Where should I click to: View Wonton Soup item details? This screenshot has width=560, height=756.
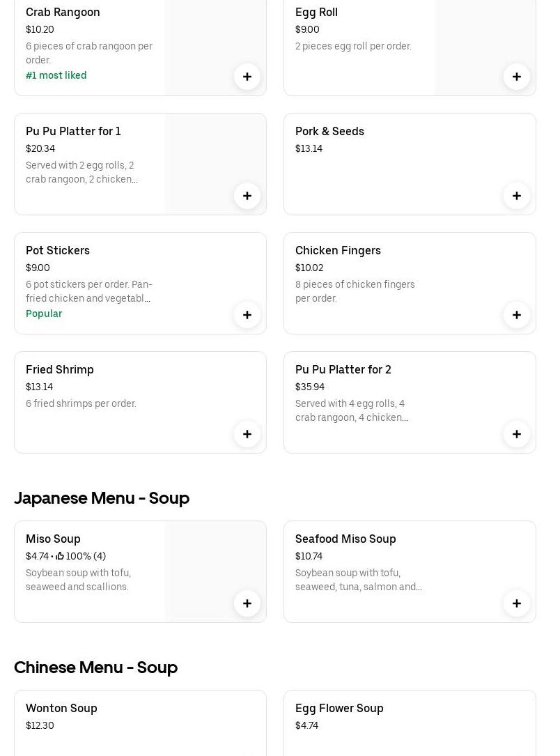click(61, 708)
